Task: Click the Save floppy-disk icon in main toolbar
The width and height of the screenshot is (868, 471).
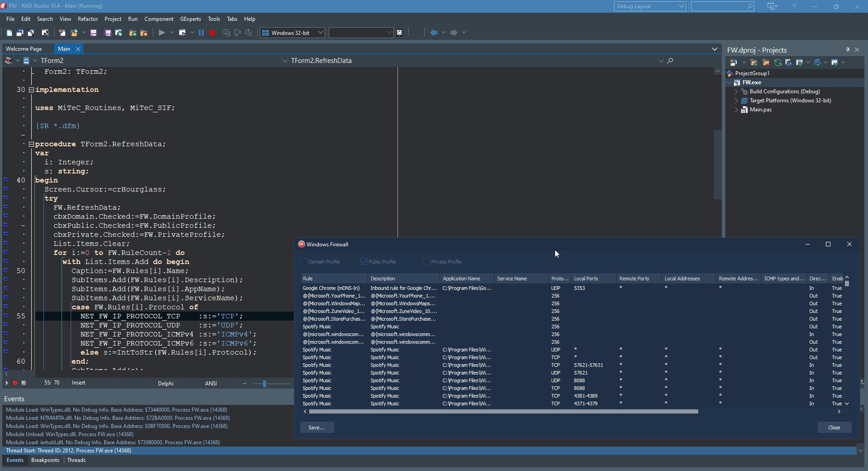Action: [94, 33]
